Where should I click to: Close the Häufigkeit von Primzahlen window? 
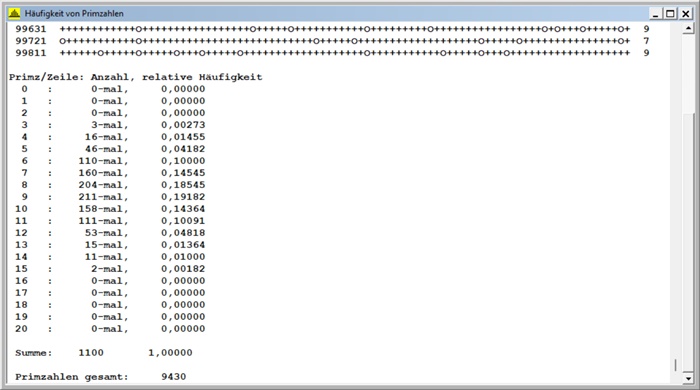pyautogui.click(x=686, y=14)
